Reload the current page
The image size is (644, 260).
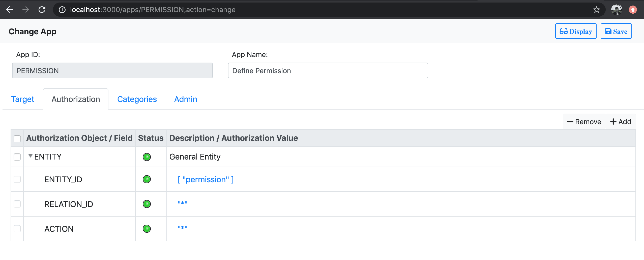tap(42, 10)
